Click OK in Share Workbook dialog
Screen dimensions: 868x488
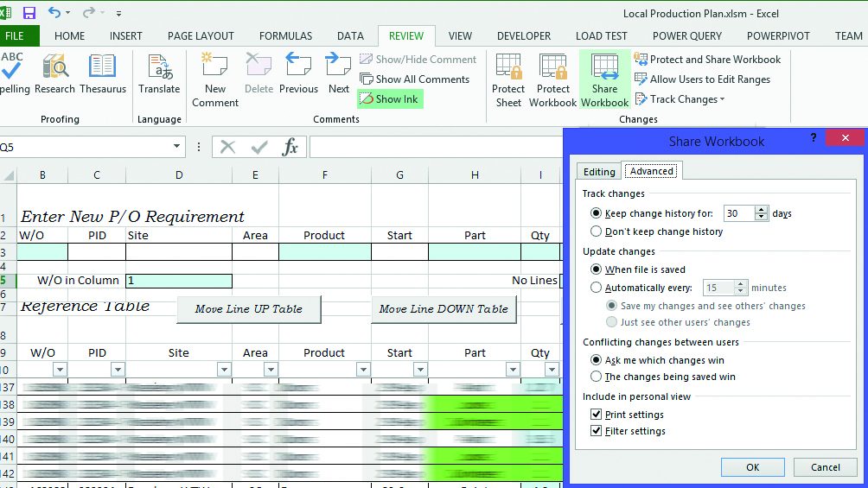(752, 467)
